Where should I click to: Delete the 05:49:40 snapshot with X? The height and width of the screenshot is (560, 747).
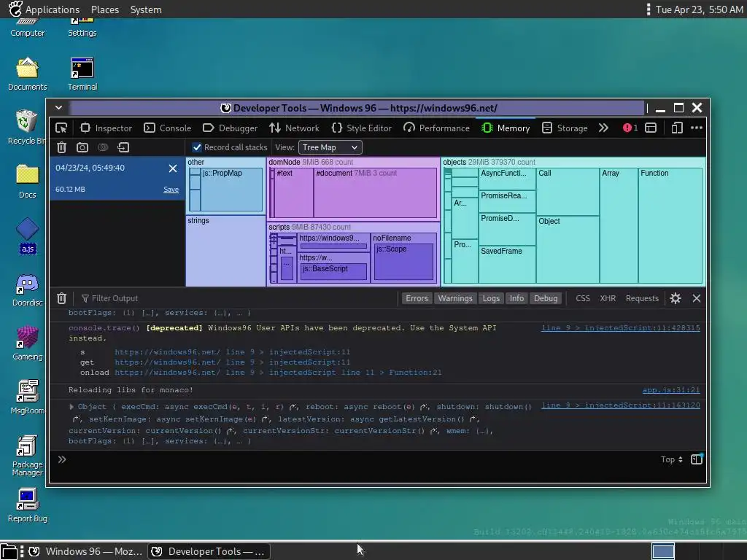point(173,168)
